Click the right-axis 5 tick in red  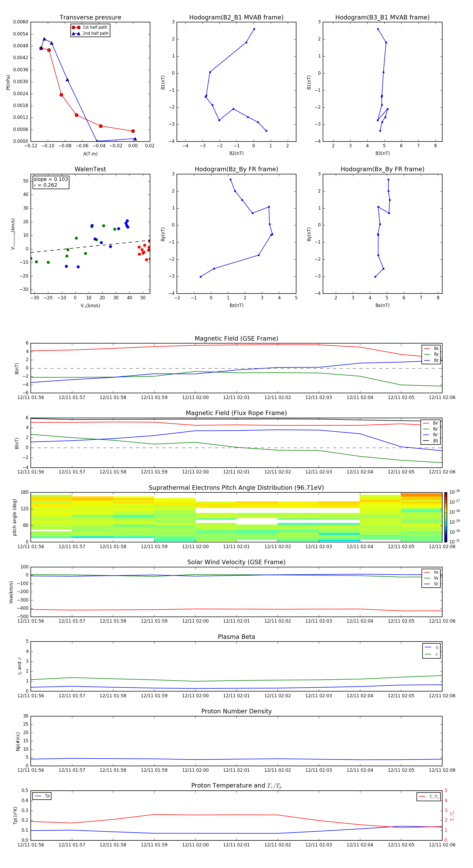[x=446, y=790]
